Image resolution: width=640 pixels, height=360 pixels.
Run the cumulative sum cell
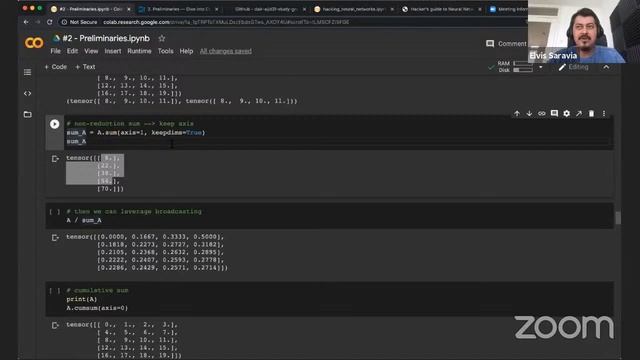coord(54,290)
